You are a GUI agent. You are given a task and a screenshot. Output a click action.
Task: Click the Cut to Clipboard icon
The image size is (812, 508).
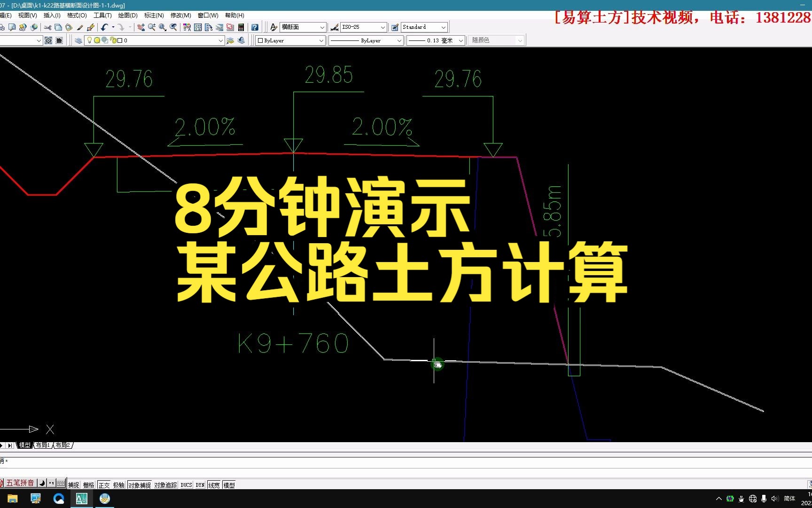[47, 27]
